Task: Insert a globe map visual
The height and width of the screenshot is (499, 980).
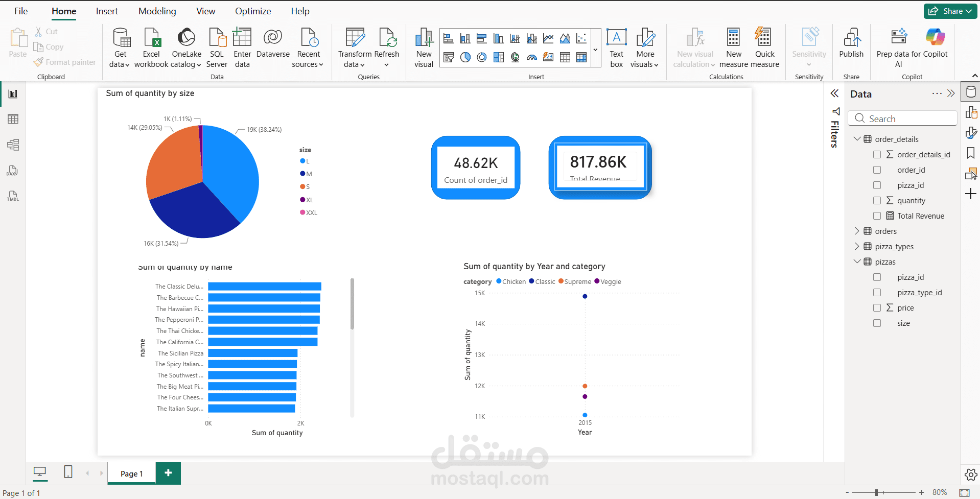Action: tap(515, 57)
